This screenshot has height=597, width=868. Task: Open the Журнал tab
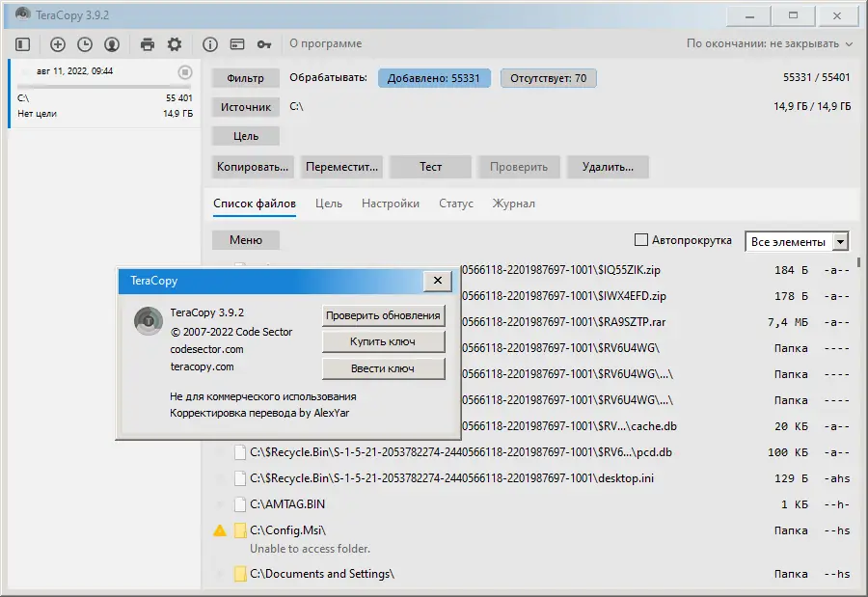(x=514, y=204)
